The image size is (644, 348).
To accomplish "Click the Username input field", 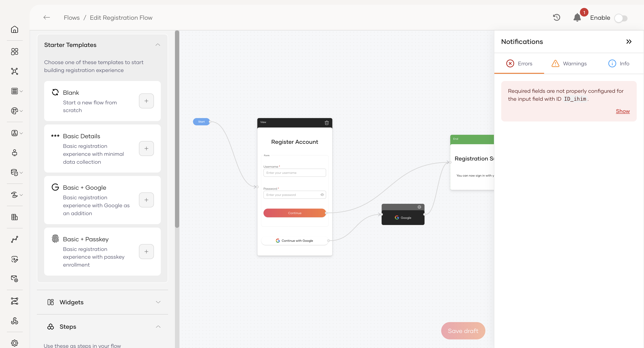I will click(295, 173).
